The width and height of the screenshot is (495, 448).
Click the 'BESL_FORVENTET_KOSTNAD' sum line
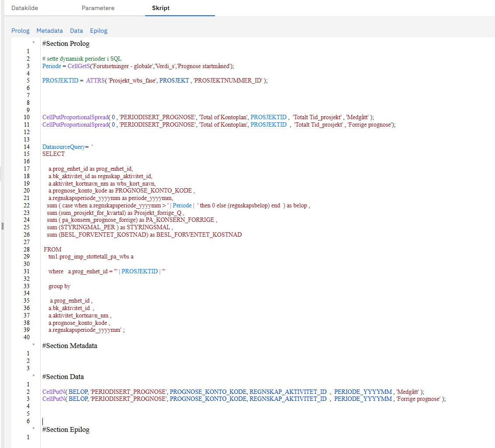pos(144,235)
